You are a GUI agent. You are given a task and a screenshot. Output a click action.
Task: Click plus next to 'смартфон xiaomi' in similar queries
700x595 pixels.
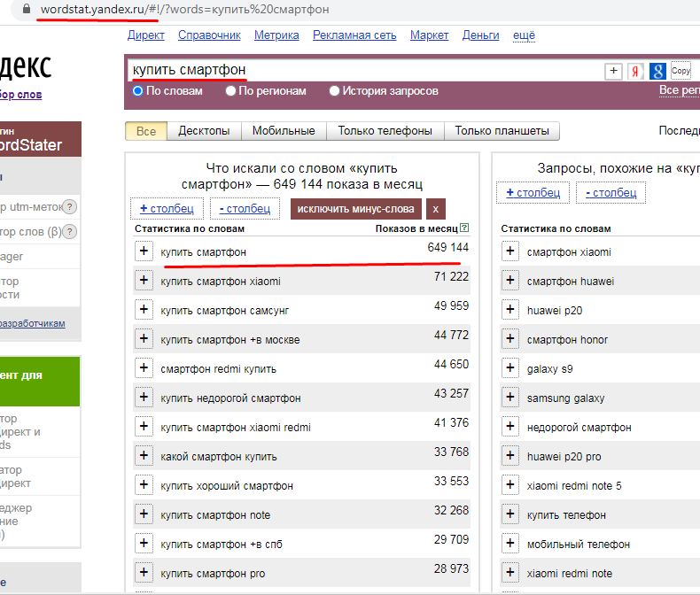[510, 251]
